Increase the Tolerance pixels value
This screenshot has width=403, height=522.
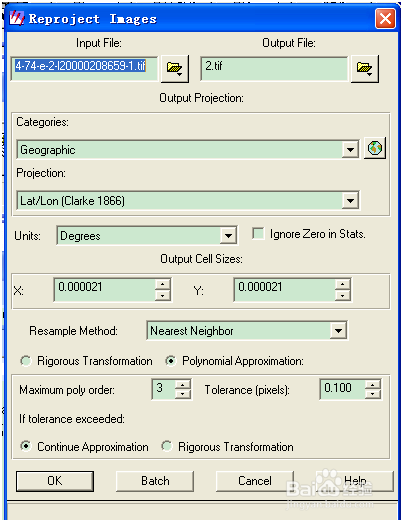pos(373,385)
